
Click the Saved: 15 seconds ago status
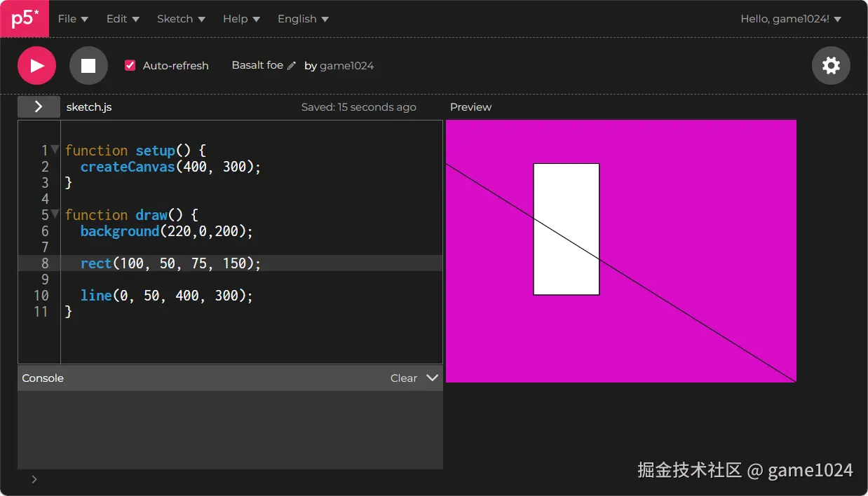(359, 107)
